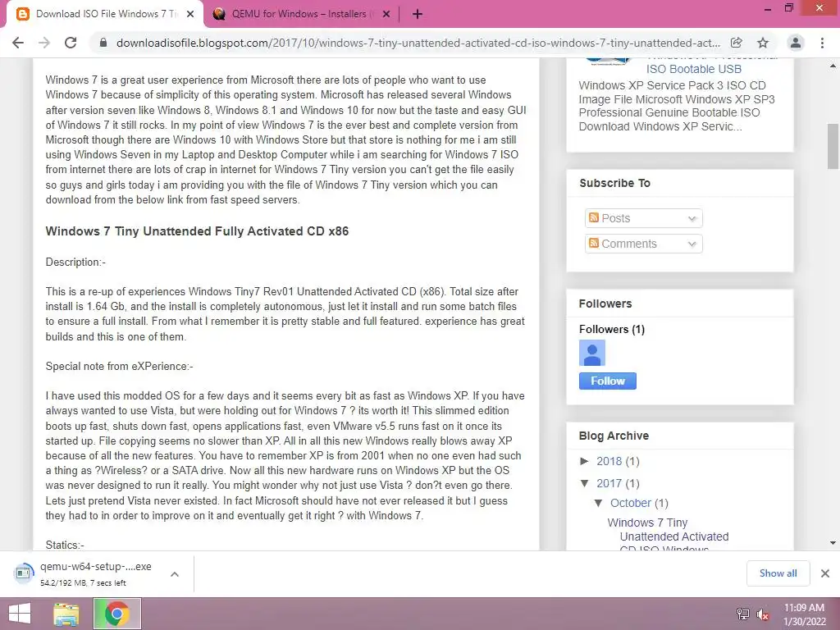Open the 2017 archive link

tap(609, 483)
